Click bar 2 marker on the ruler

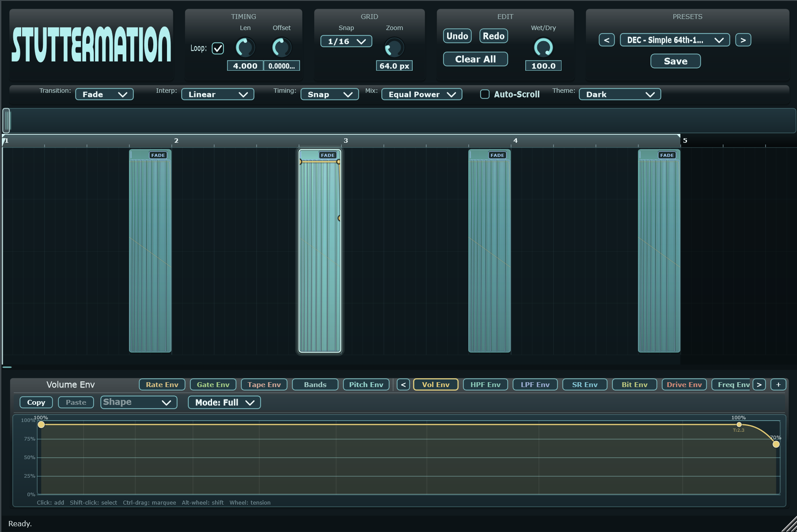pyautogui.click(x=176, y=141)
